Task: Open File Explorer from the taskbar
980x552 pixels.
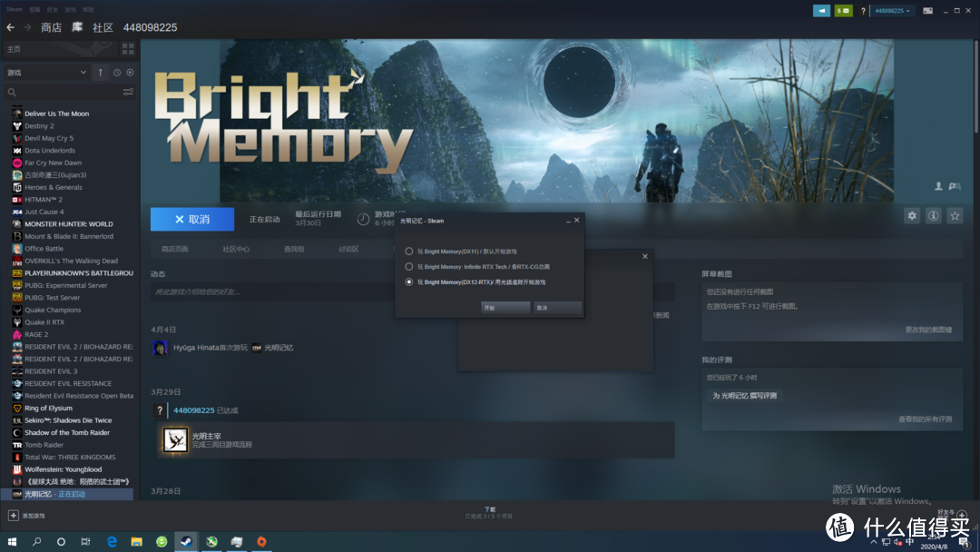Action: [136, 541]
